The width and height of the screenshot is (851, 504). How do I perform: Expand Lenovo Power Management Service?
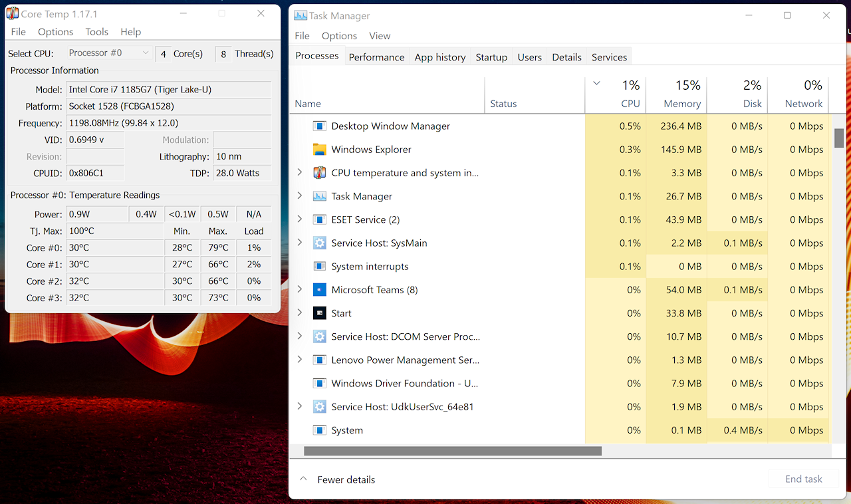(299, 360)
